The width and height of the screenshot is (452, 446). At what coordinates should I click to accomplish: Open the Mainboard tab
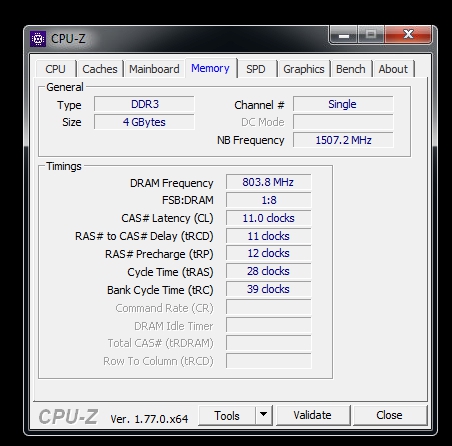coord(154,69)
